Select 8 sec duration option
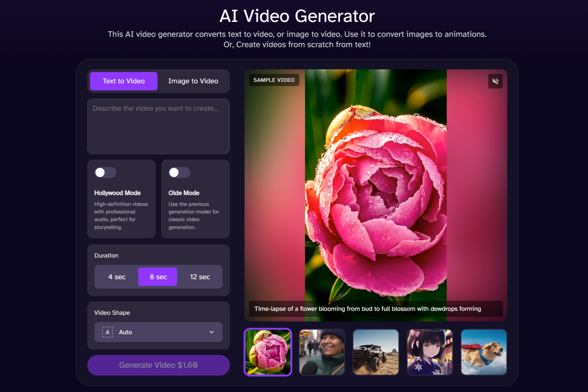The width and height of the screenshot is (588, 392). [158, 277]
